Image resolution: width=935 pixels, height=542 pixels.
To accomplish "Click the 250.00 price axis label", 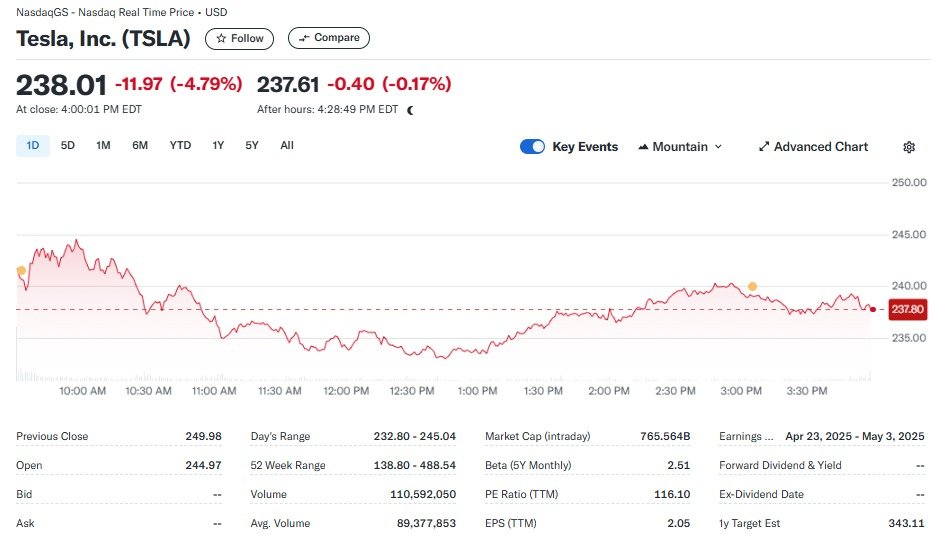I will (909, 182).
